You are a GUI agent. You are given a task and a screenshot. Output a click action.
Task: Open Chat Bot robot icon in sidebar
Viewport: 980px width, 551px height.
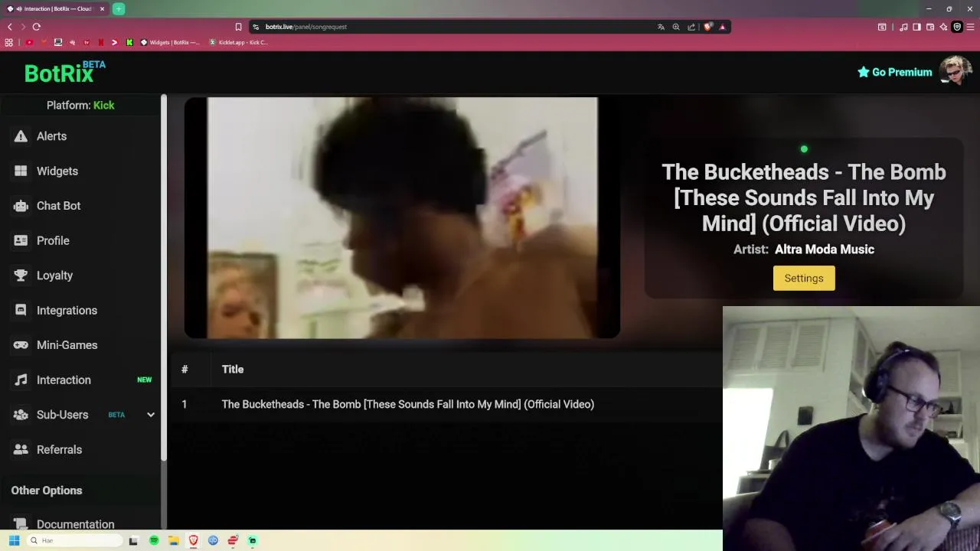(21, 206)
